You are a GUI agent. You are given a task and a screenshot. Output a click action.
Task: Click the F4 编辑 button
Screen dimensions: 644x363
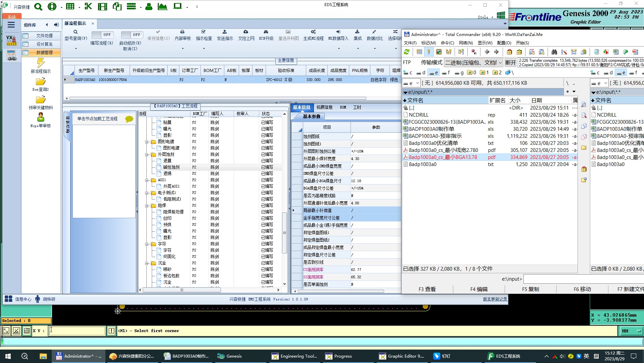[479, 289]
